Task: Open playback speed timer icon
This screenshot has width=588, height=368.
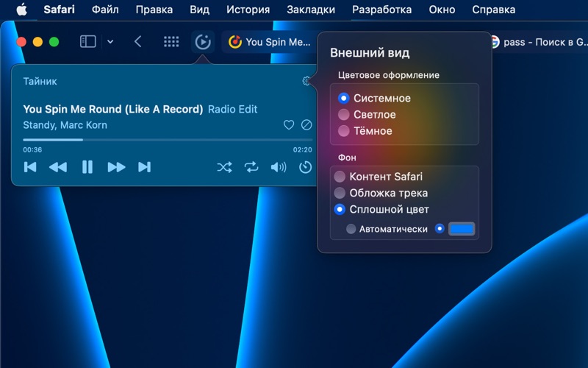Action: point(305,167)
